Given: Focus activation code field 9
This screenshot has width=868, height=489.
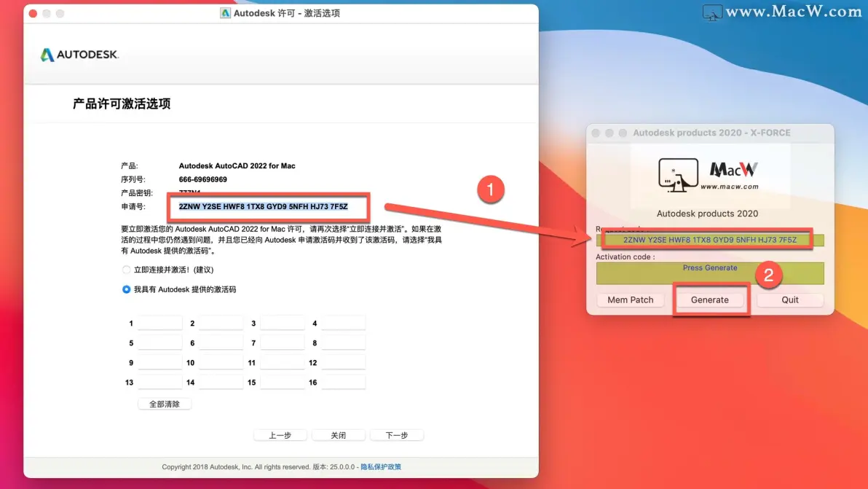Looking at the screenshot, I should pyautogui.click(x=160, y=363).
